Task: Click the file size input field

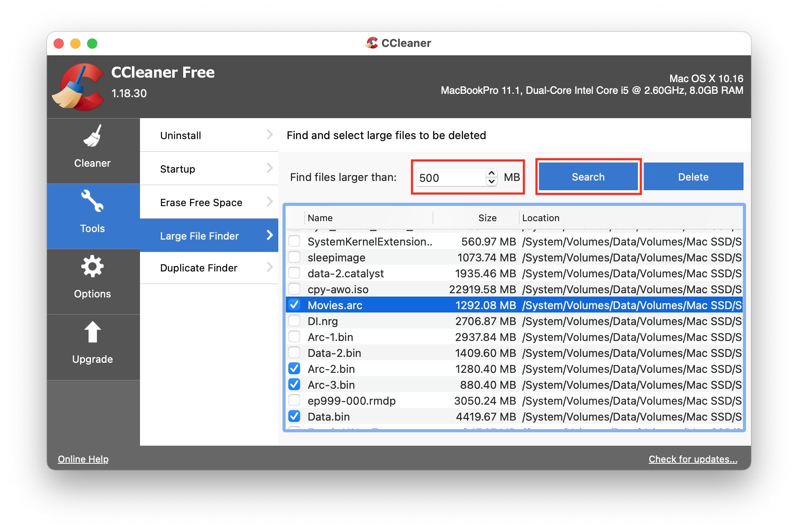Action: tap(451, 178)
